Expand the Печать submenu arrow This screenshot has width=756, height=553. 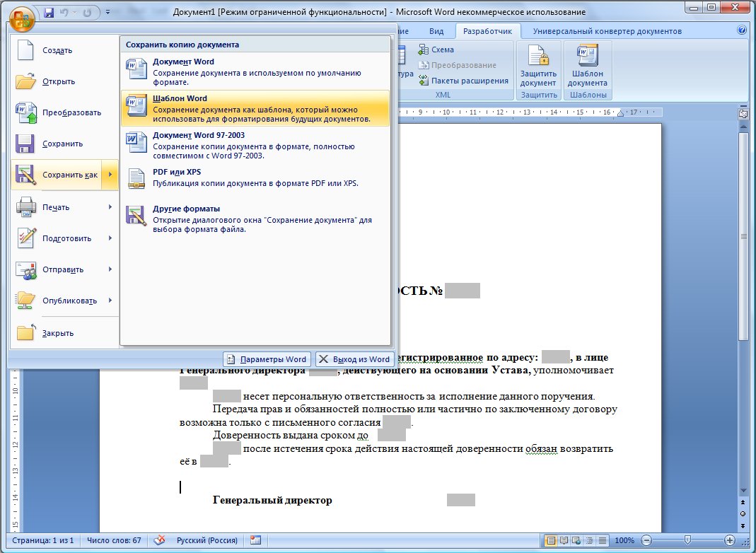tap(110, 207)
